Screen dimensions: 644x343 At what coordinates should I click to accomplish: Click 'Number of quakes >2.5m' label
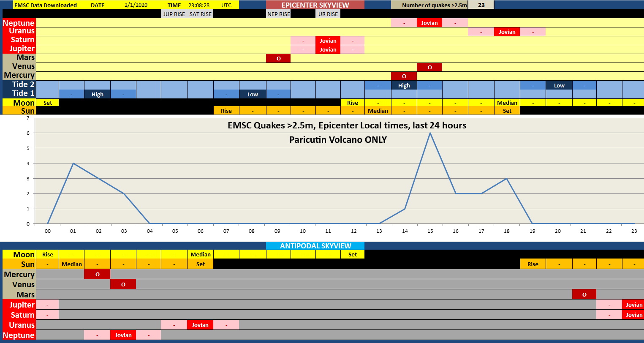[435, 5]
